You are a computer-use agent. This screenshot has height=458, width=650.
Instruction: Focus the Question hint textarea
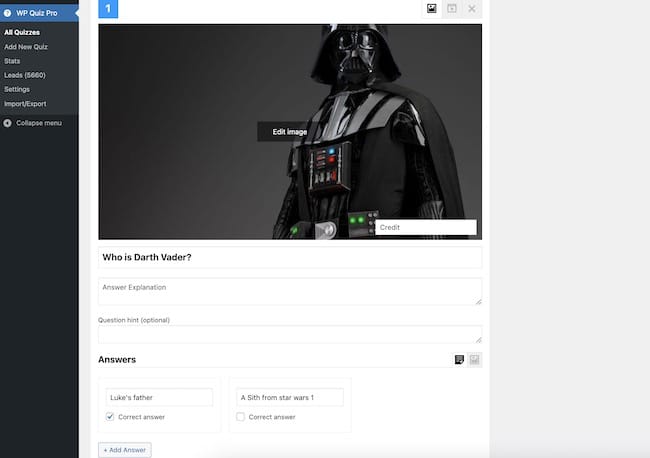click(290, 334)
